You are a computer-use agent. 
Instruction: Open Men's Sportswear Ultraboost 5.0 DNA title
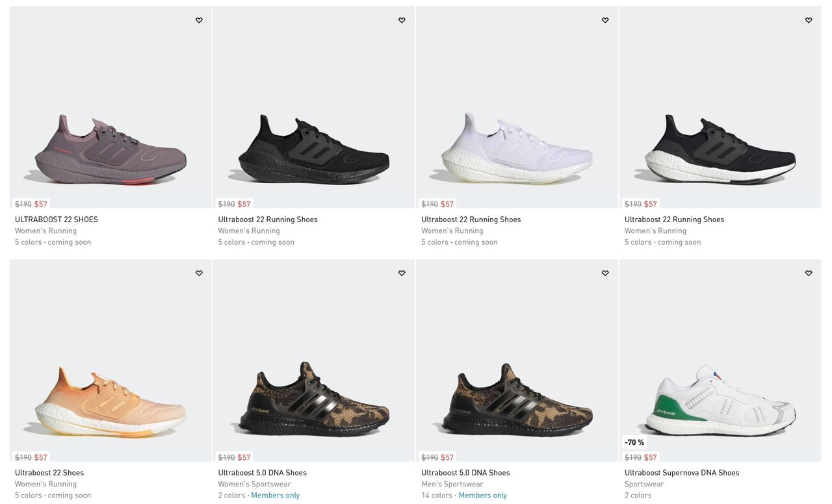click(x=465, y=473)
